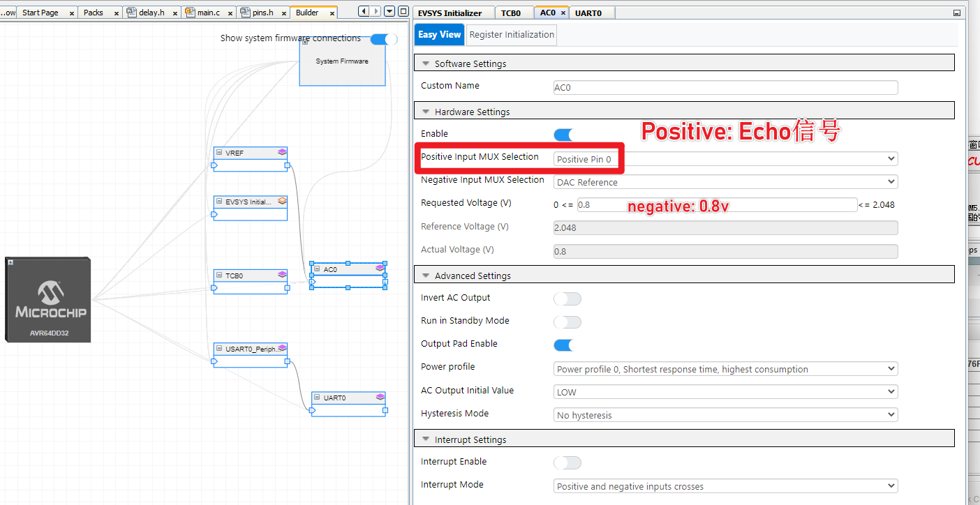Select the AVR64DD32 Microchip device block

(47, 299)
